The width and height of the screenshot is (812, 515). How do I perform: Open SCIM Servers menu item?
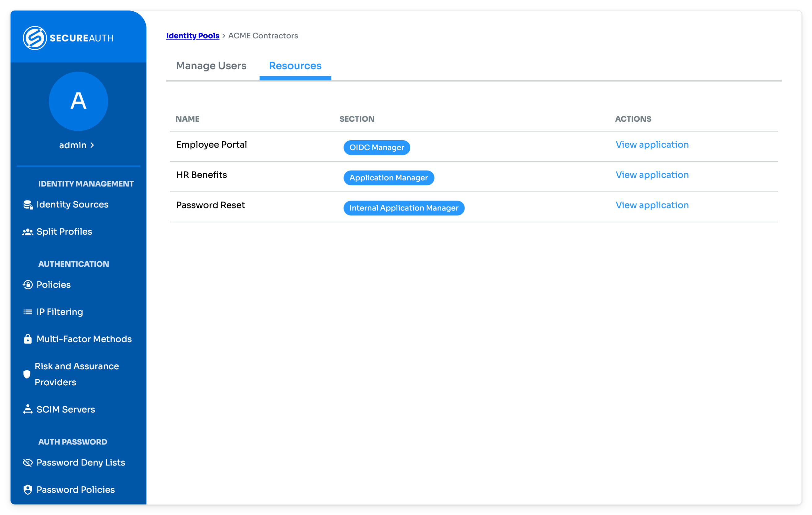66,409
